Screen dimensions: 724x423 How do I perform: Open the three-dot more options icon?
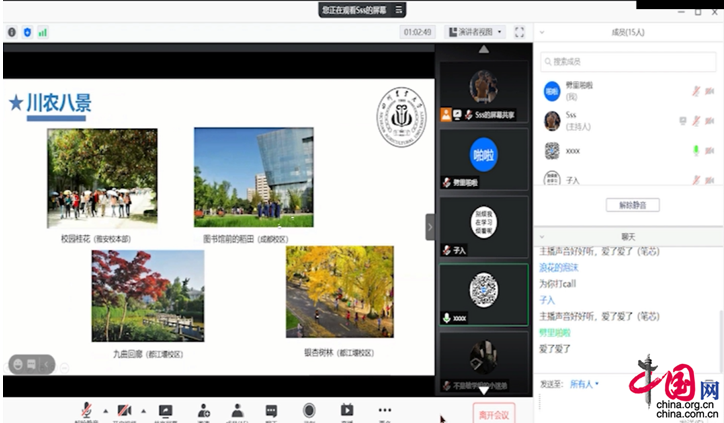(385, 410)
